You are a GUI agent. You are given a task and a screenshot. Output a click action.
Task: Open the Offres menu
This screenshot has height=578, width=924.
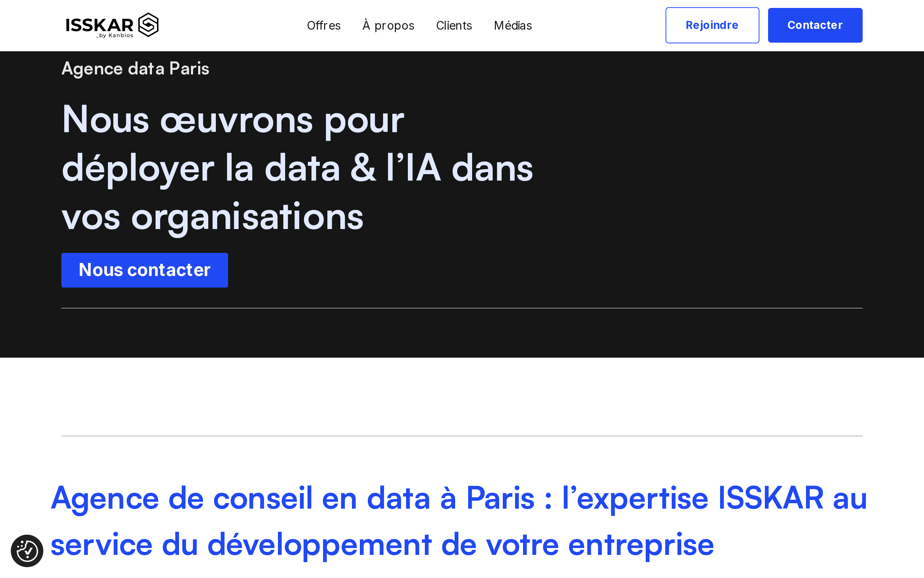click(324, 25)
